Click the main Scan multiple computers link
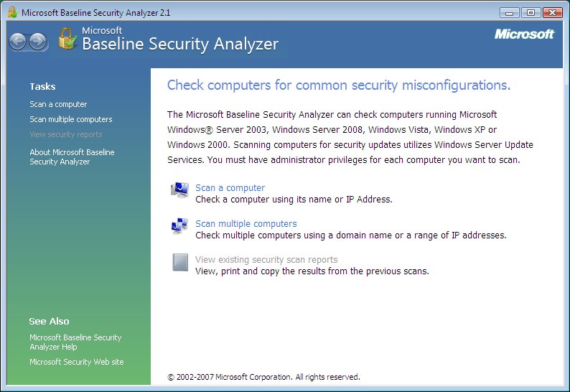The image size is (570, 392). tap(246, 223)
